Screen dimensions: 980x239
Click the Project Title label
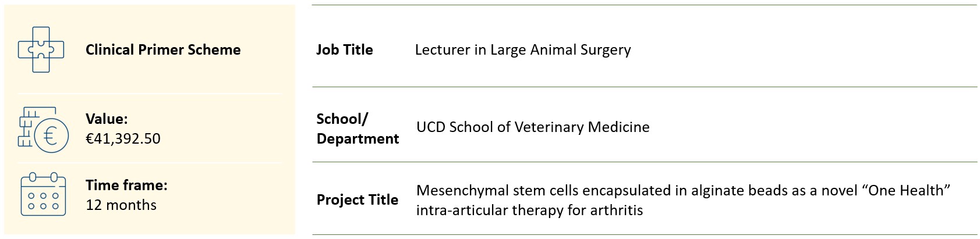[x=358, y=200]
